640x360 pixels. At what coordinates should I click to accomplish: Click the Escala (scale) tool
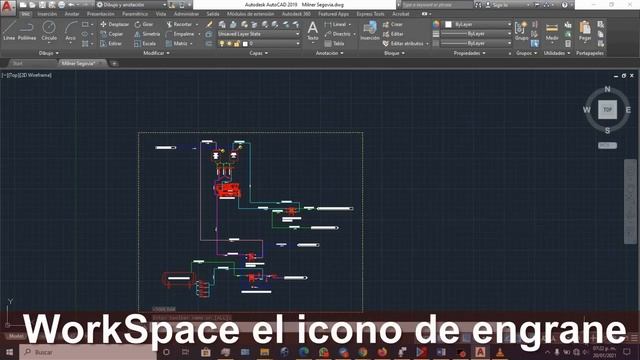point(145,43)
